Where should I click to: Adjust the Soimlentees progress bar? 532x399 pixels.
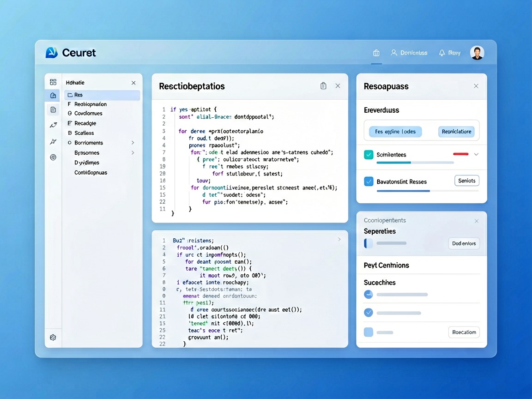point(415,163)
